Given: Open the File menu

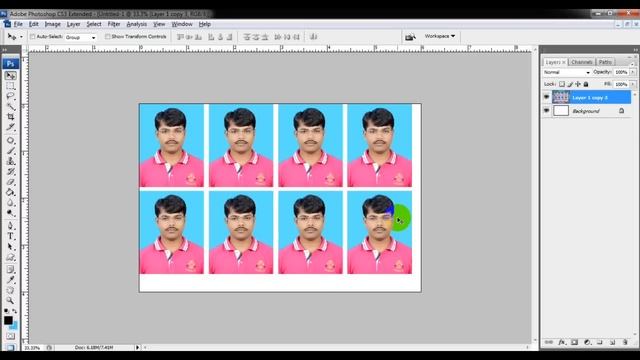Looking at the screenshot, I should [x=18, y=24].
